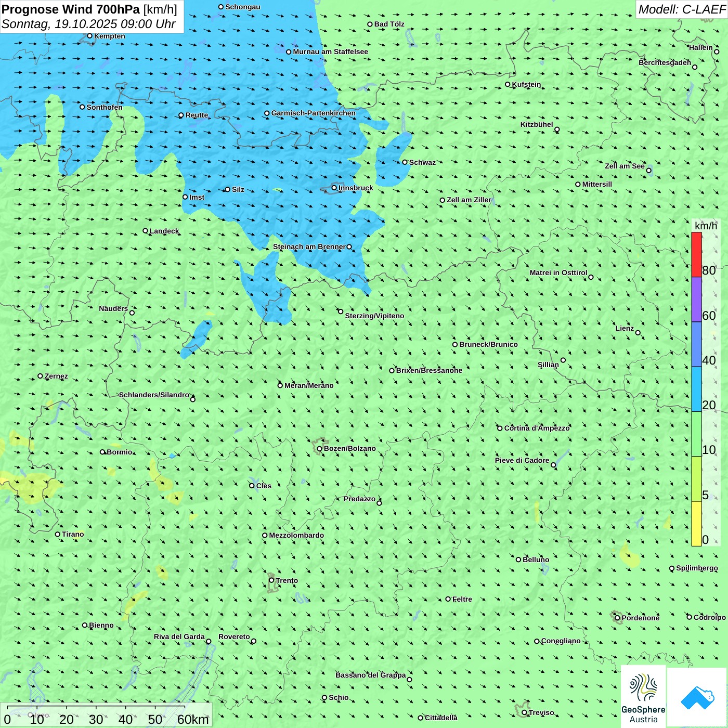728x728 pixels.
Task: Click the 'Kufstein' label
Action: tap(526, 84)
